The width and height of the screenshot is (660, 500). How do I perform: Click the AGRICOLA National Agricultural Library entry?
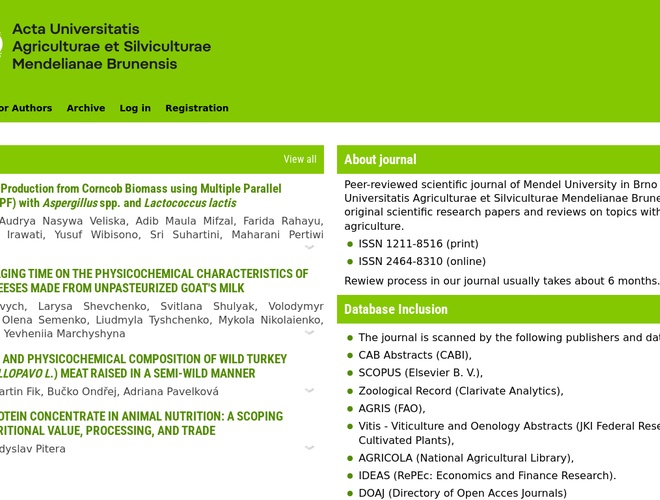tap(466, 458)
